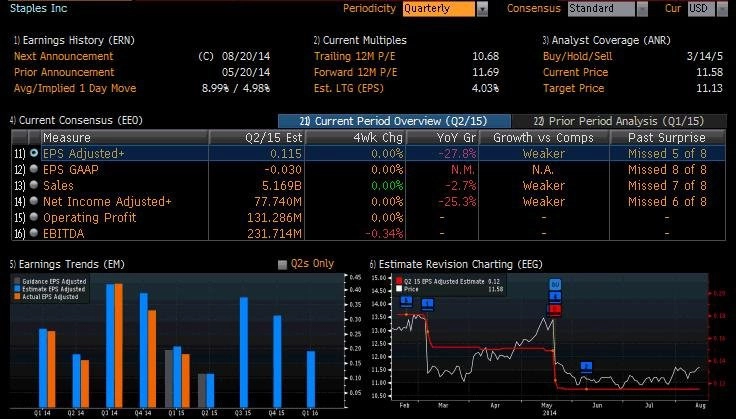
Task: Click the EBITDA estimate 231.714M
Action: tap(274, 233)
